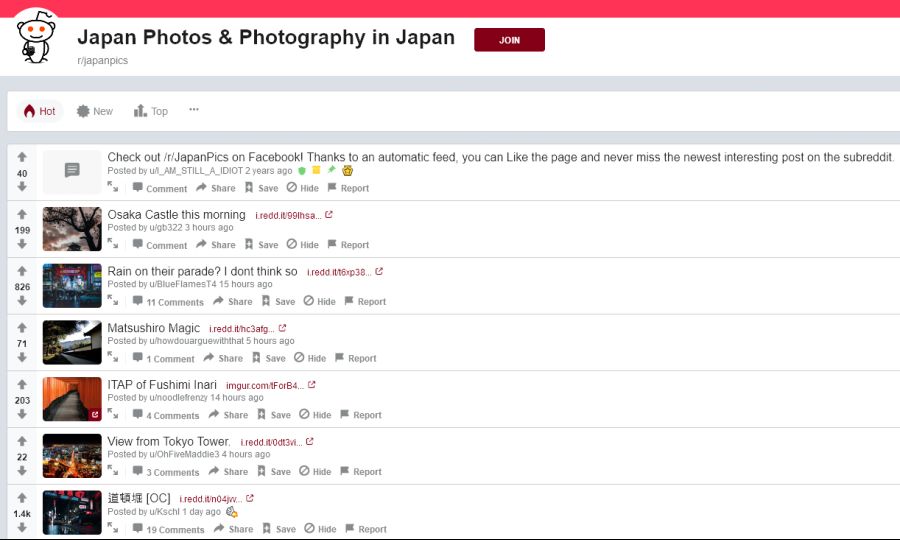The image size is (900, 540).
Task: Report the ITAP of Fushimi Inari post
Action: pos(360,415)
